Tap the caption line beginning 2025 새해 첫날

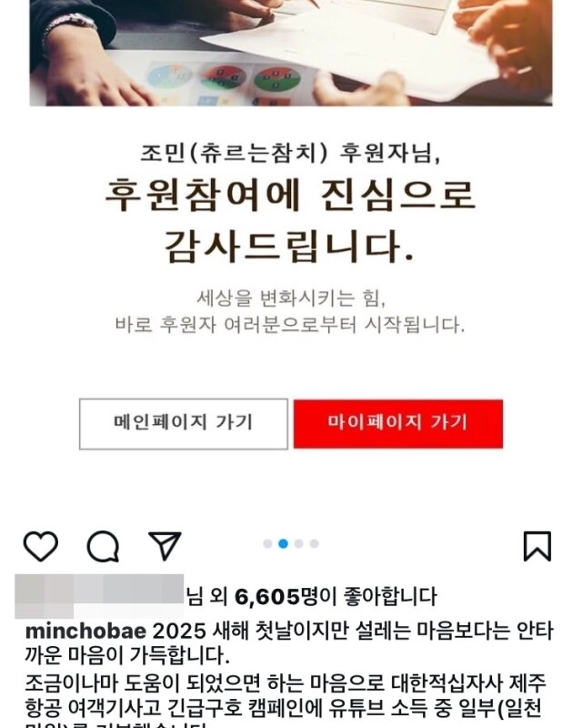click(x=289, y=643)
